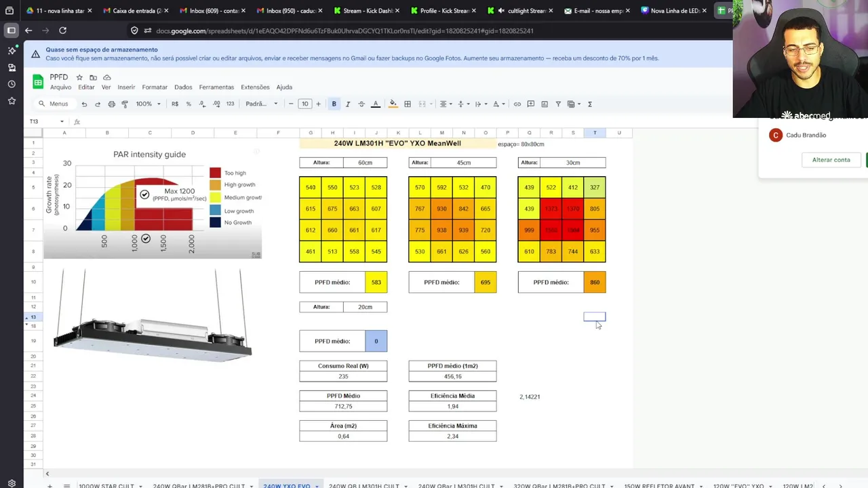Toggle bold formatting

click(334, 104)
